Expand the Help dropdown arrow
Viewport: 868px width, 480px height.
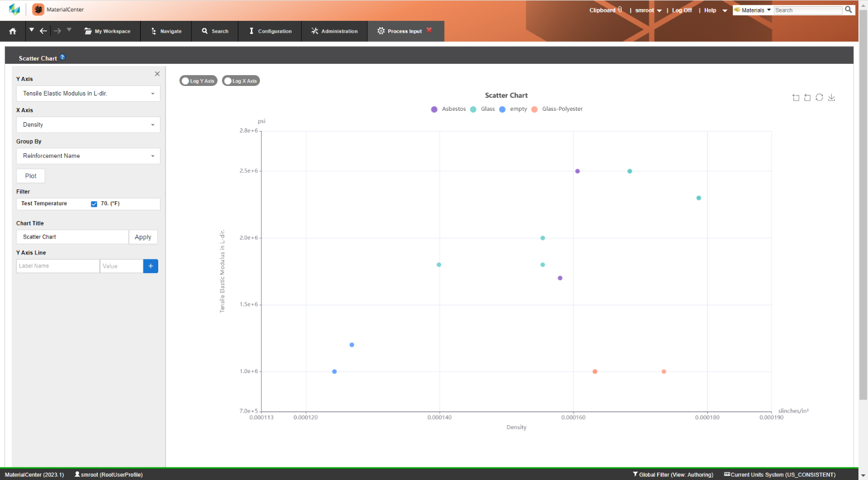point(724,11)
